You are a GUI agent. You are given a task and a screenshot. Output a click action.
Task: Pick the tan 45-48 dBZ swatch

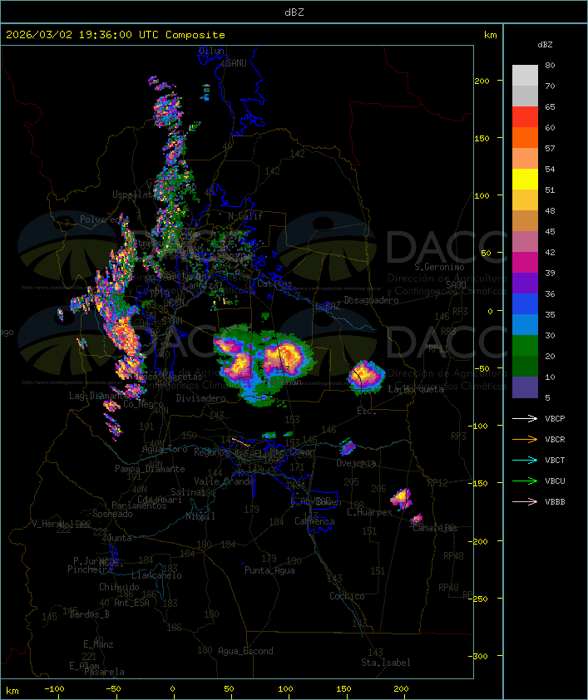click(x=525, y=221)
